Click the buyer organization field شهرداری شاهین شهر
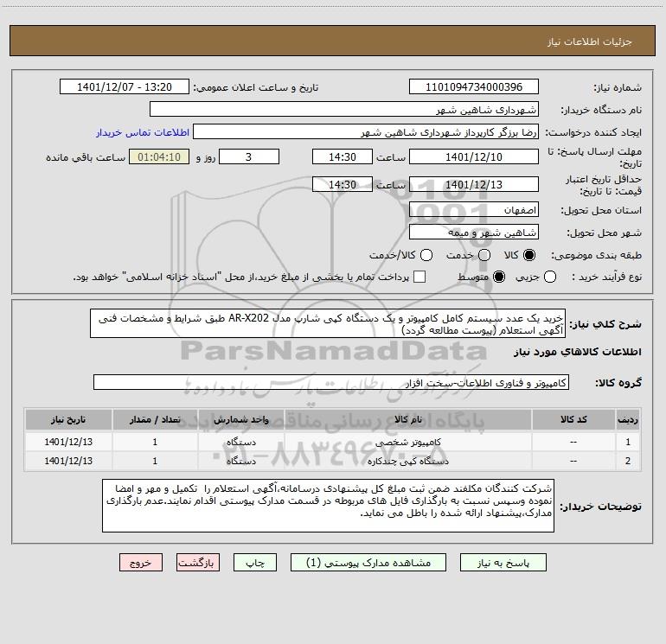Viewport: 666px width, 644px height. coord(344,109)
